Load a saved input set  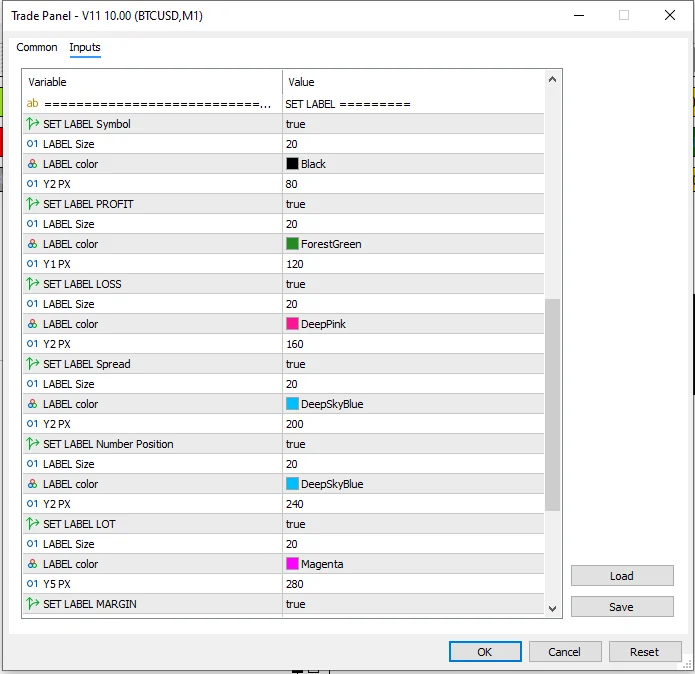[x=622, y=576]
